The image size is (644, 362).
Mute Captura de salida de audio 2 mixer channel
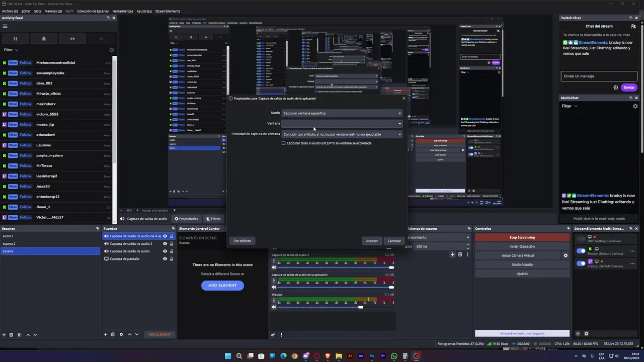pyautogui.click(x=274, y=267)
